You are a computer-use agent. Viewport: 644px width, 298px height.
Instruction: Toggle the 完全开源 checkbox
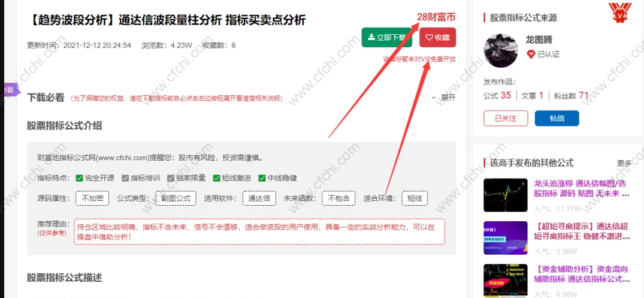point(79,178)
